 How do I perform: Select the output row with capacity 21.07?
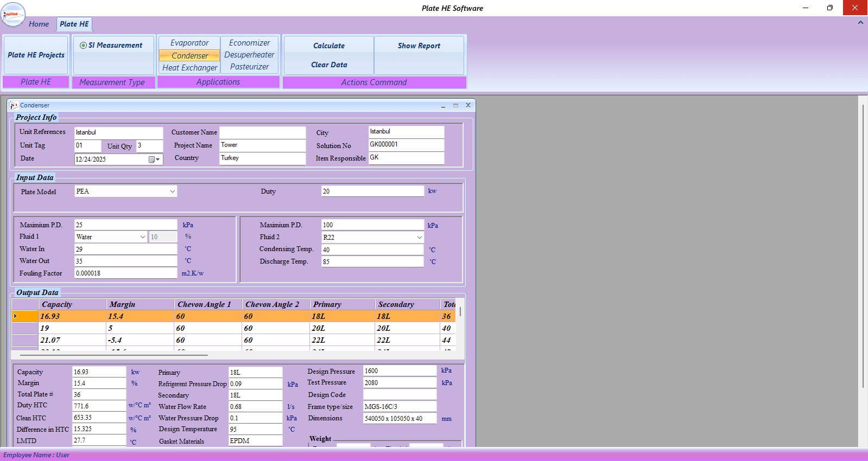(233, 340)
